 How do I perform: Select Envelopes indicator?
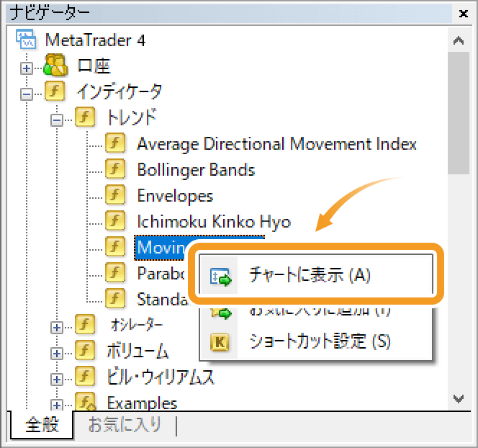(175, 195)
